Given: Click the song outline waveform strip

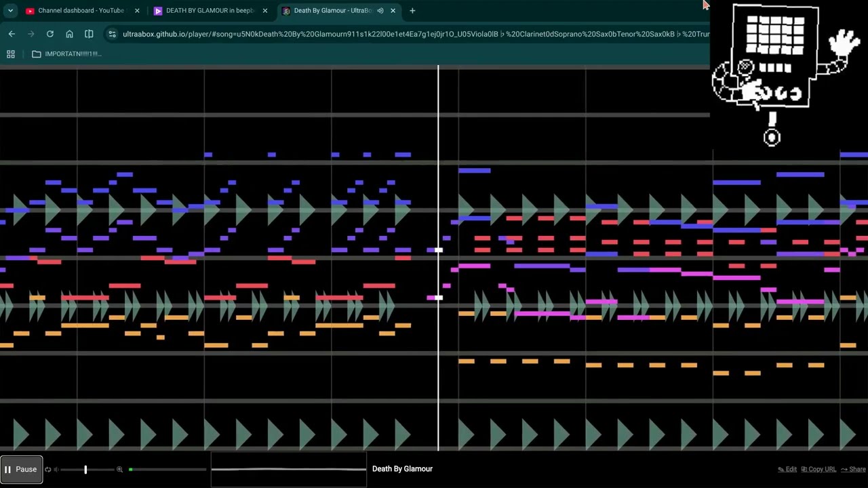Looking at the screenshot, I should [x=289, y=469].
